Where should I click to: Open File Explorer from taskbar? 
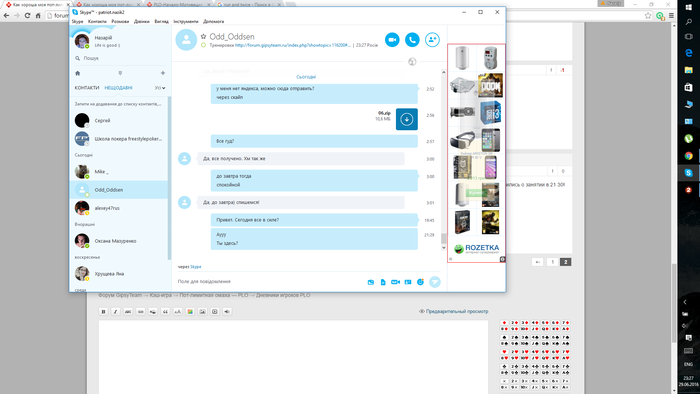tap(688, 70)
